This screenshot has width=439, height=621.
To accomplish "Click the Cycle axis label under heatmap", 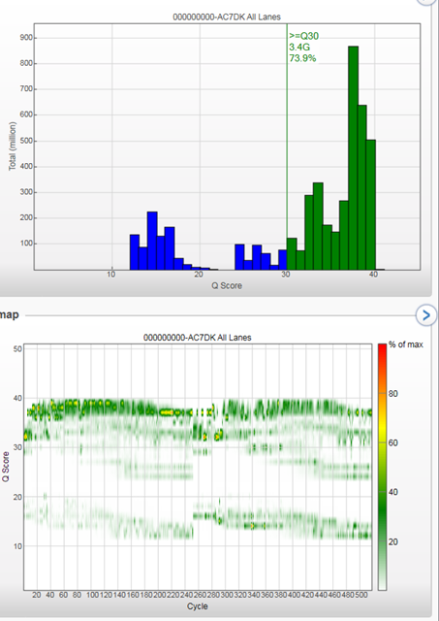I will point(197,606).
